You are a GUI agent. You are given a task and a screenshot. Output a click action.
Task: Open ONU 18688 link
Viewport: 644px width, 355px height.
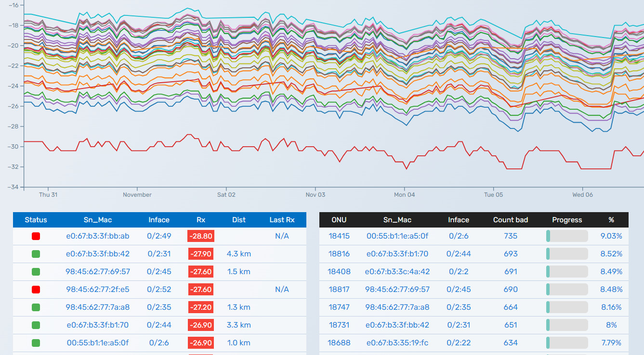[339, 343]
